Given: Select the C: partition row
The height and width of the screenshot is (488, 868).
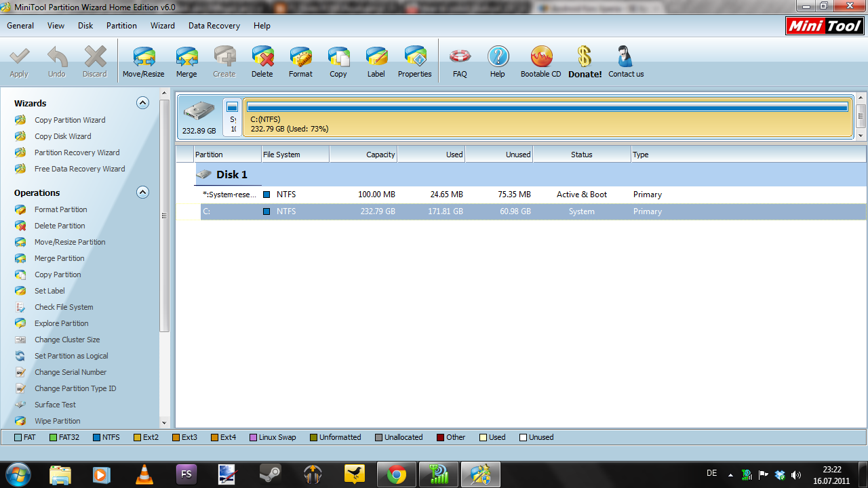Looking at the screenshot, I should [x=521, y=211].
